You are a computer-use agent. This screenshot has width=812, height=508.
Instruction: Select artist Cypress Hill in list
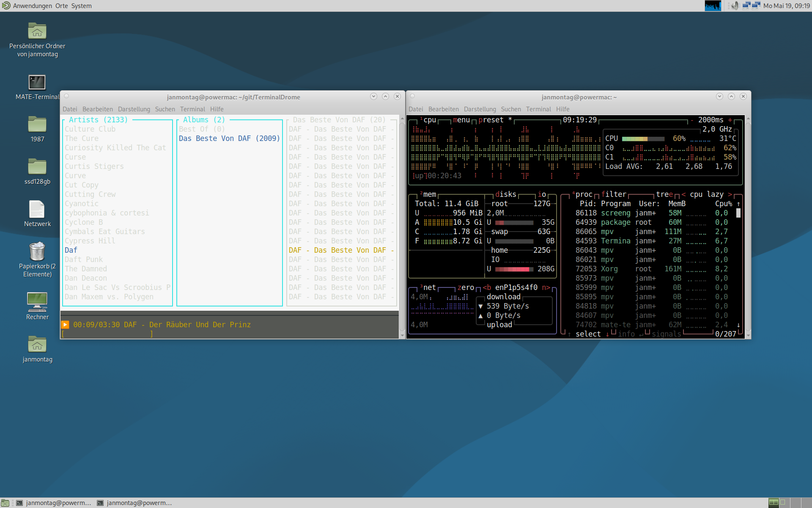pyautogui.click(x=90, y=241)
